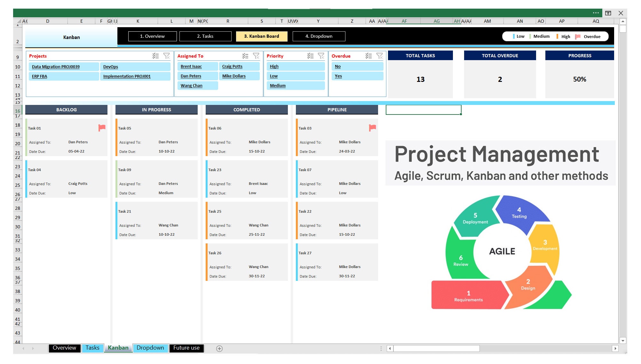This screenshot has height=364, width=641.
Task: Click the '1. Overview' navigation button
Action: [153, 36]
